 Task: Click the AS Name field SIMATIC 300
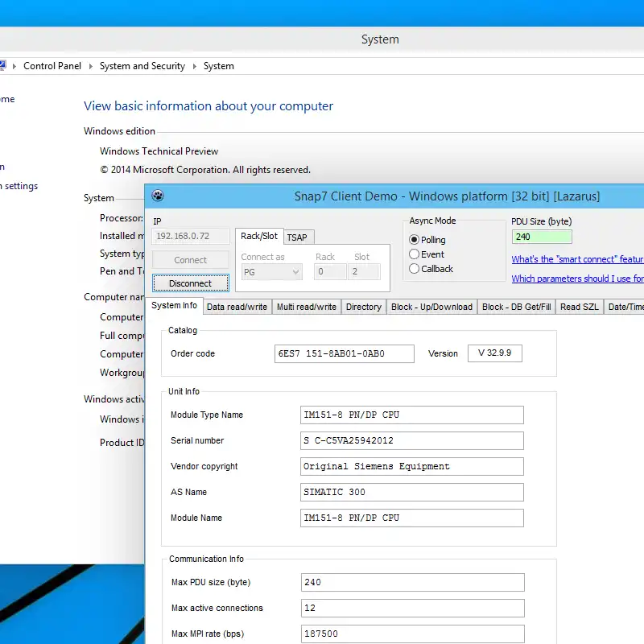pos(412,492)
